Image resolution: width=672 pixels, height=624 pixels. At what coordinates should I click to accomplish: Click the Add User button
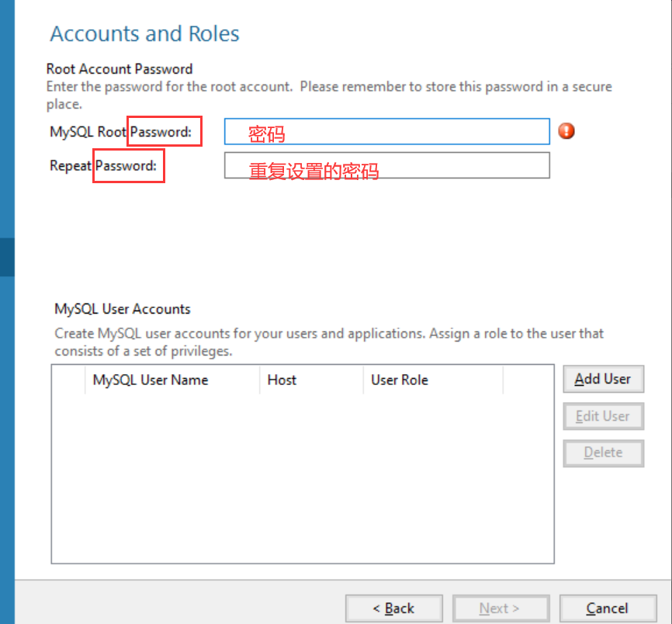[604, 379]
